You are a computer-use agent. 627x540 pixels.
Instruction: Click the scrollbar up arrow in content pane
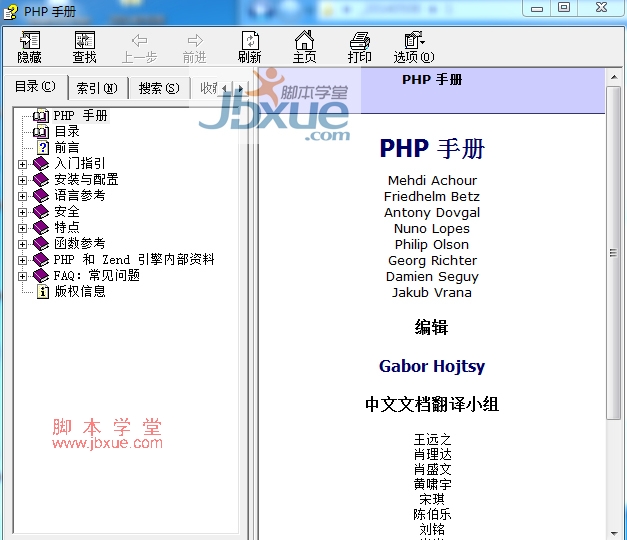coord(613,76)
